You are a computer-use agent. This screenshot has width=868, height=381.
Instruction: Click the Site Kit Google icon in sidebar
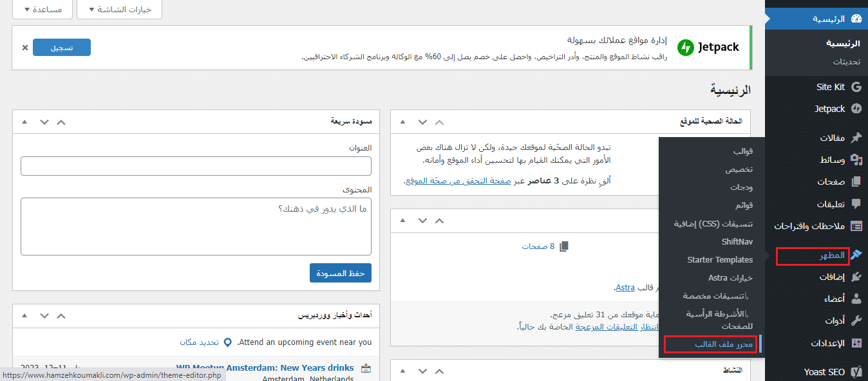pos(856,87)
